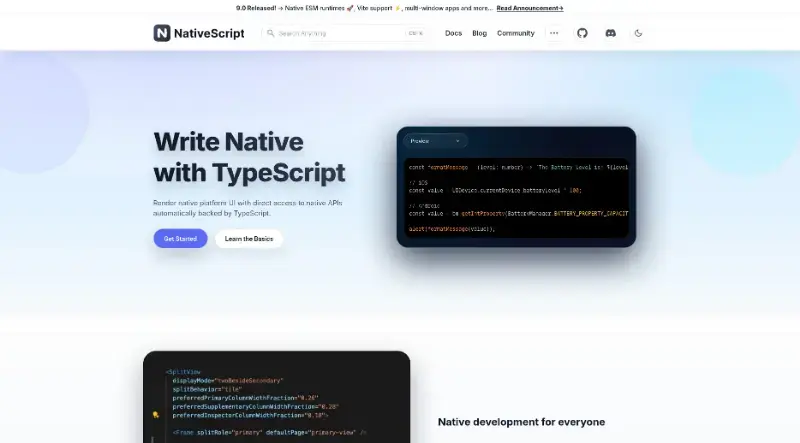800x443 pixels.
Task: Open the Docs menu item
Action: pos(453,33)
